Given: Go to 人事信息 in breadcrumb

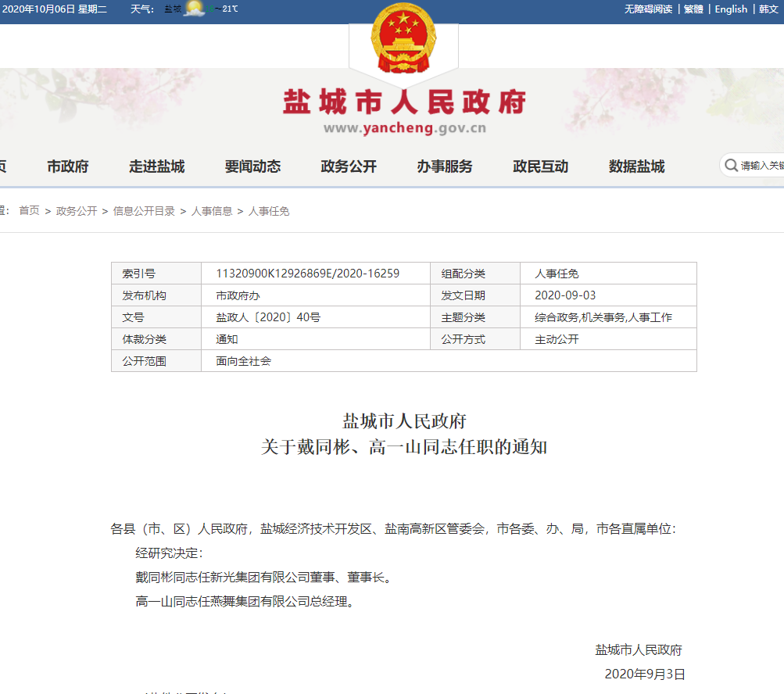Looking at the screenshot, I should [x=212, y=211].
